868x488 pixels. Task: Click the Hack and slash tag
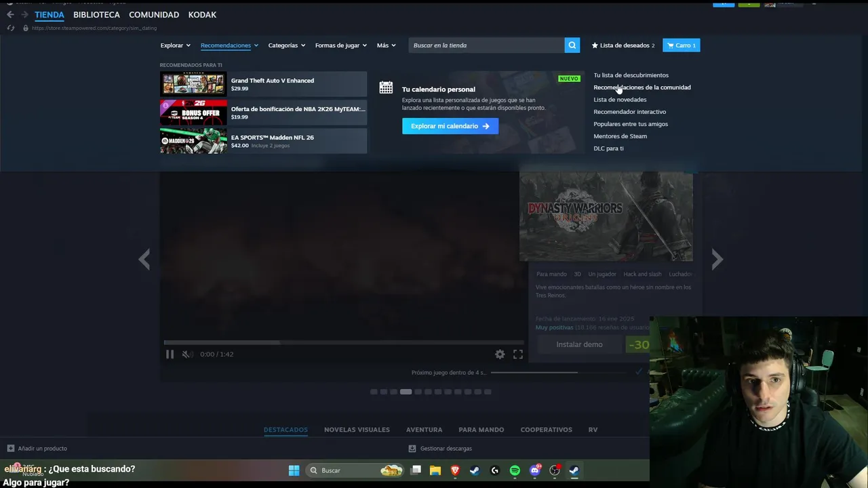point(642,274)
